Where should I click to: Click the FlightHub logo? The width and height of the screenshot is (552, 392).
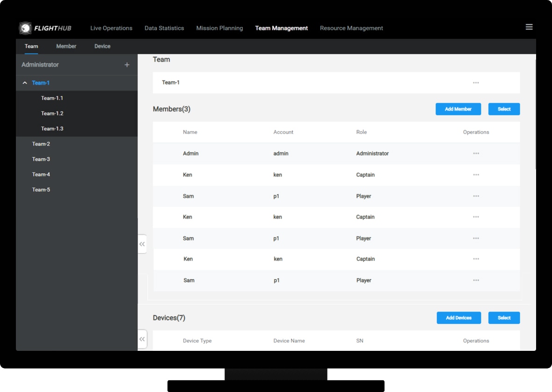pos(45,28)
